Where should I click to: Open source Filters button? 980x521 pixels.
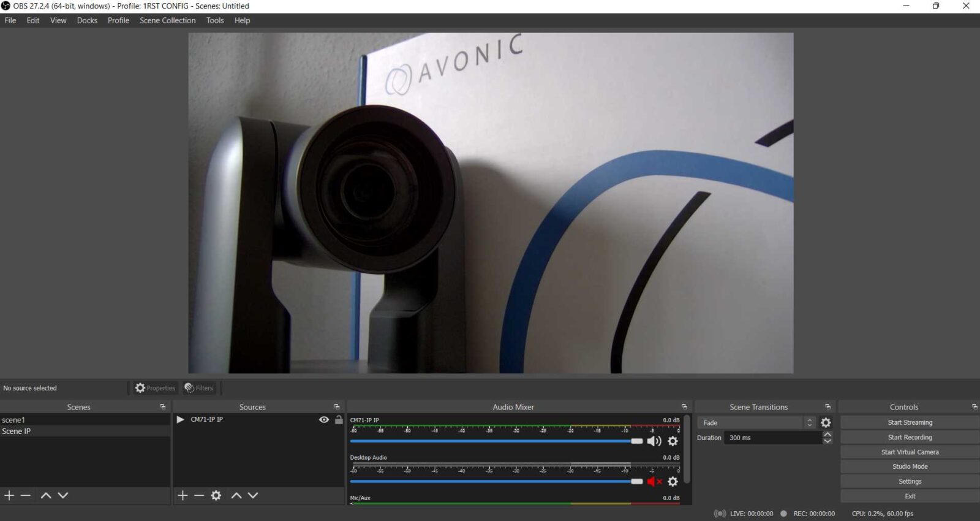point(199,388)
